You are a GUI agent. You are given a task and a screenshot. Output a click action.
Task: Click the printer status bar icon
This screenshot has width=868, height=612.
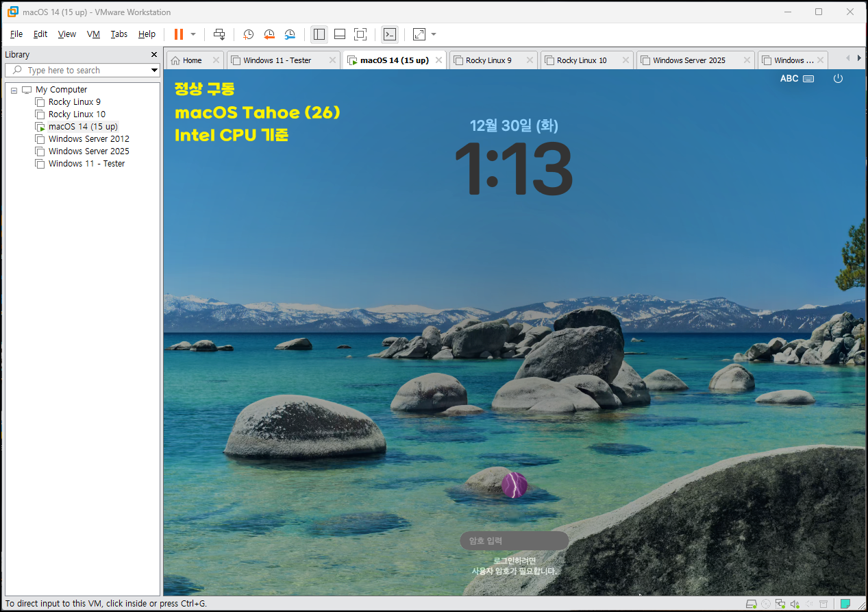[823, 604]
